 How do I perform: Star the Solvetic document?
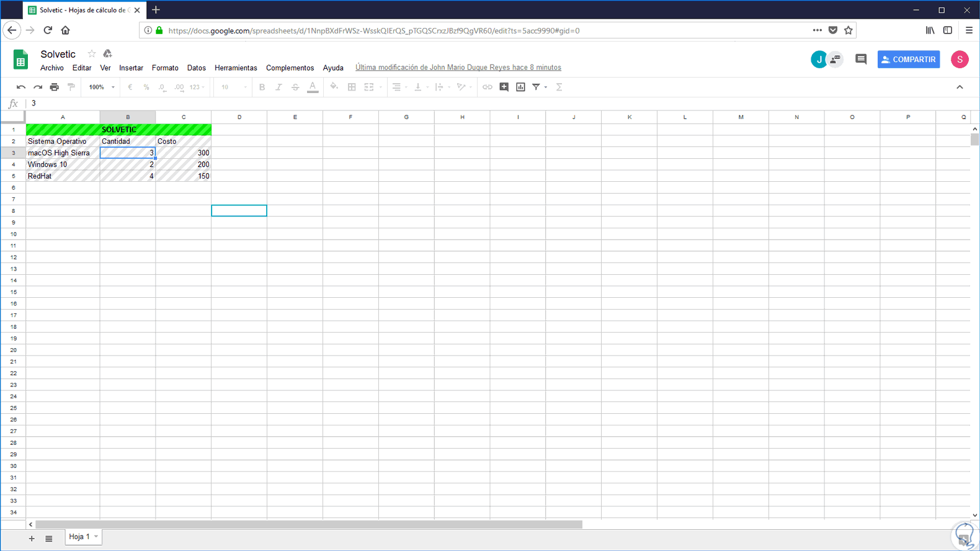(x=92, y=54)
